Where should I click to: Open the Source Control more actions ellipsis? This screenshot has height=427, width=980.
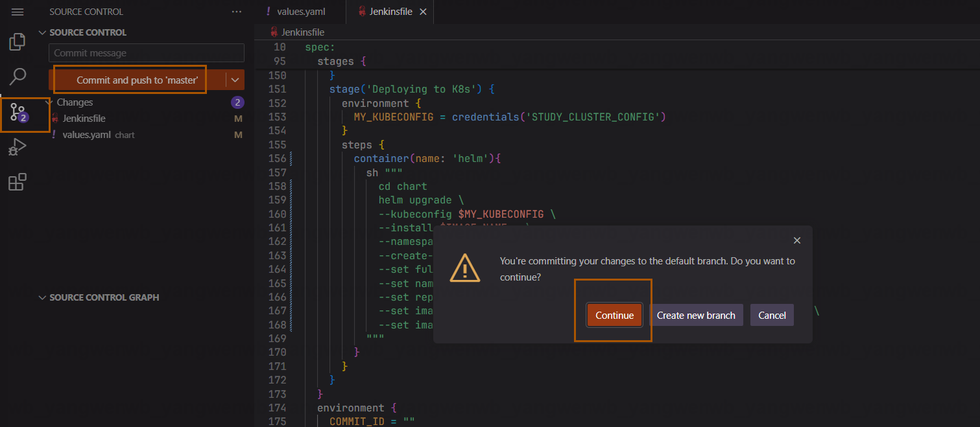tap(236, 12)
